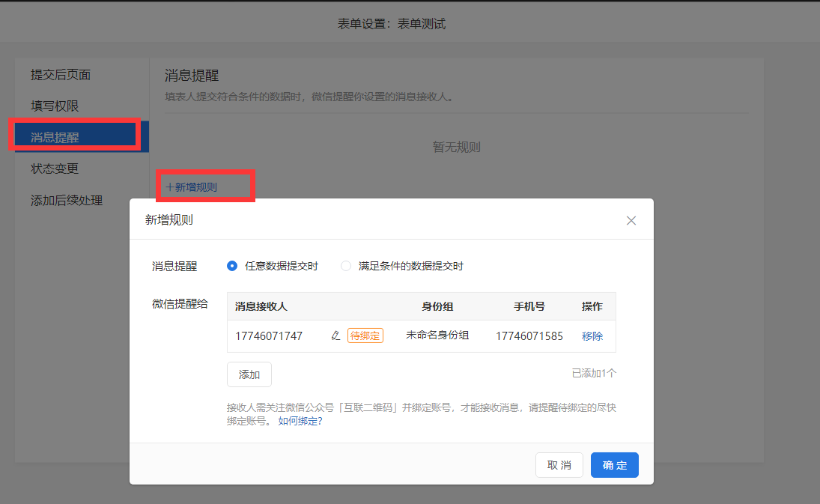Viewport: 820px width, 504px height.
Task: Click the orange 待绑定 status tag
Action: pos(365,336)
